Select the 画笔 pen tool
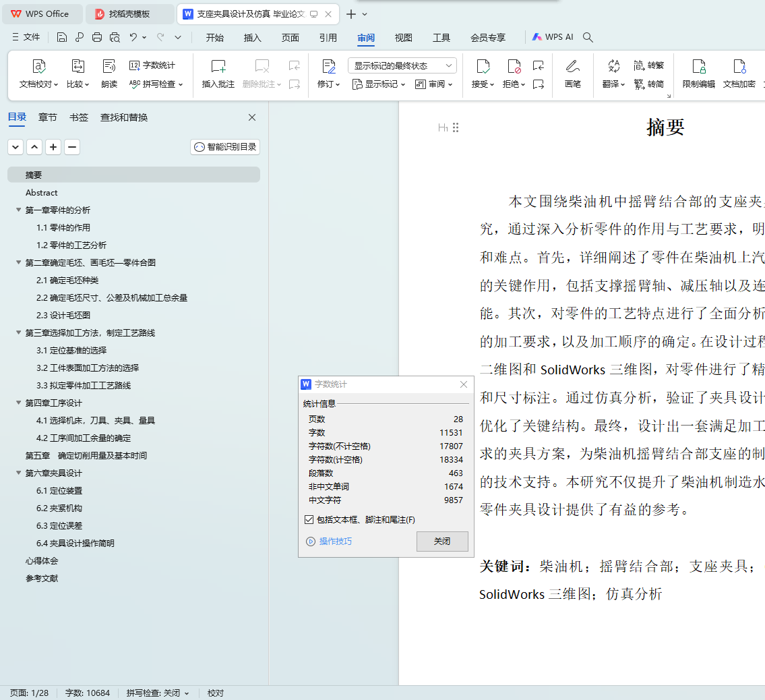The image size is (765, 700). tap(573, 74)
